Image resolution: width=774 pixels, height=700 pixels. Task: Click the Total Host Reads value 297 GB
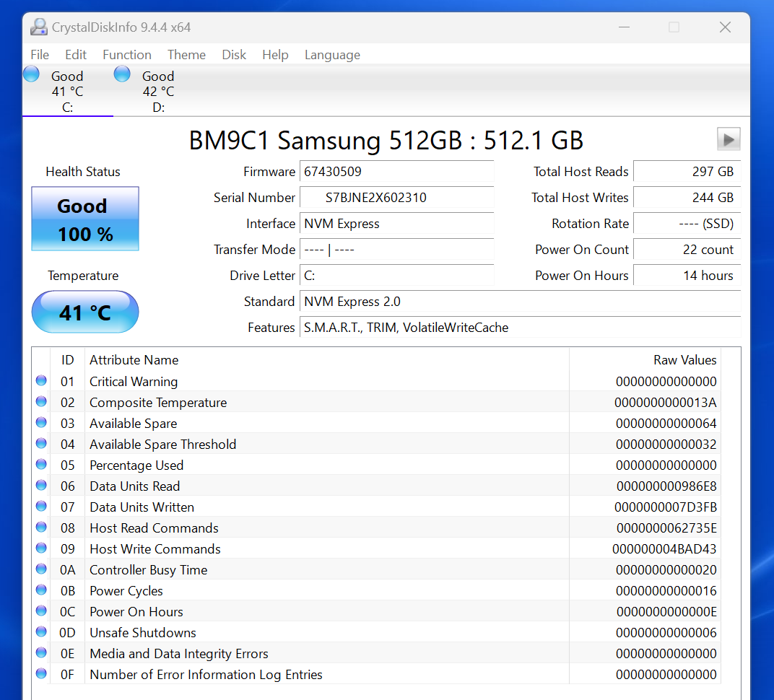click(687, 172)
